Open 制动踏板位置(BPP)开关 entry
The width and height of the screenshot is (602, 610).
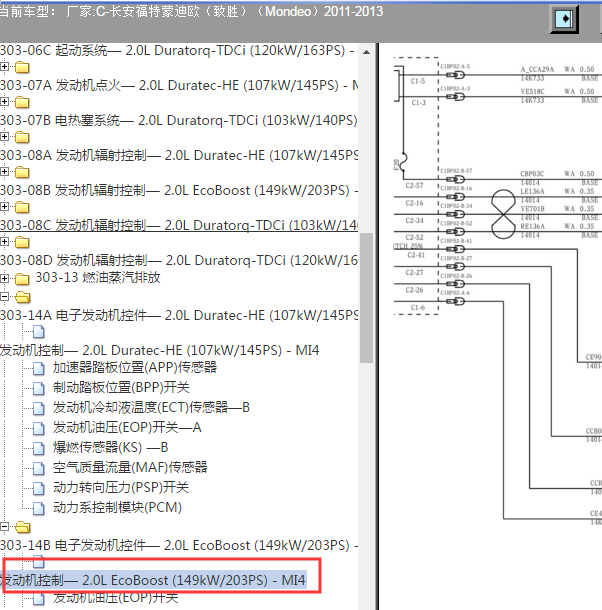pos(121,387)
